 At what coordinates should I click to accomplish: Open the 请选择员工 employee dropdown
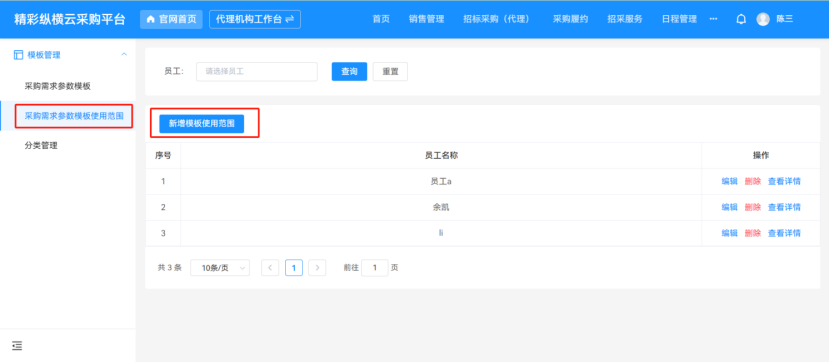click(257, 71)
